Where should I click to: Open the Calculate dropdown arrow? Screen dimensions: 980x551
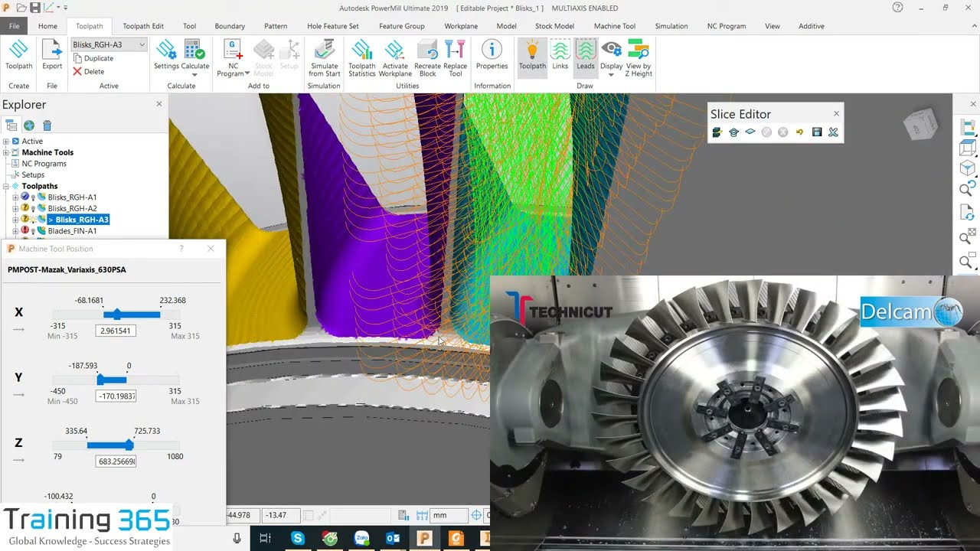194,75
